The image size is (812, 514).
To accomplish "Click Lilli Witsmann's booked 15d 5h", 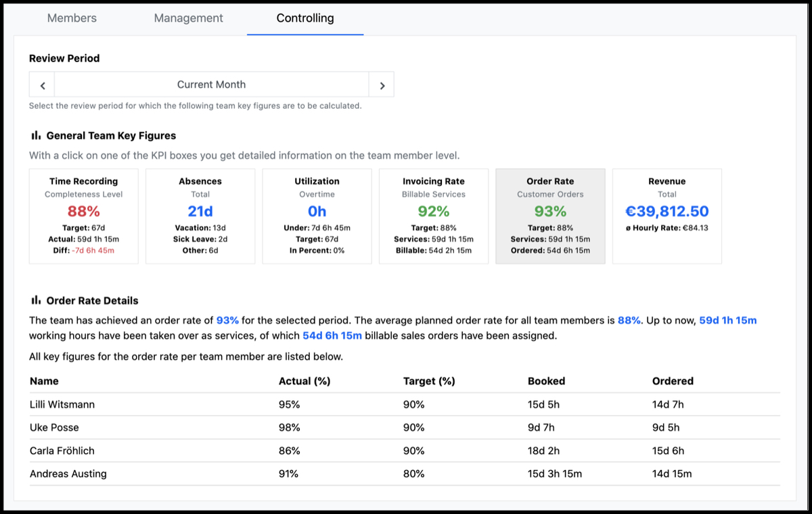I will (x=544, y=404).
